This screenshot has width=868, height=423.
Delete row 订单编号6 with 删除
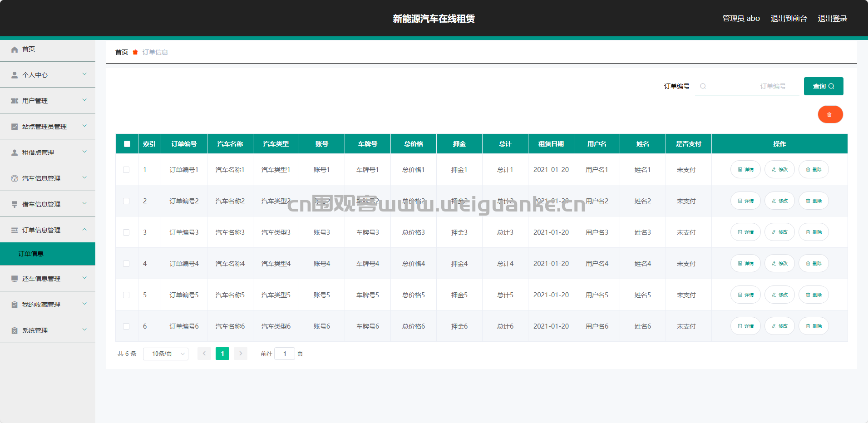[814, 326]
